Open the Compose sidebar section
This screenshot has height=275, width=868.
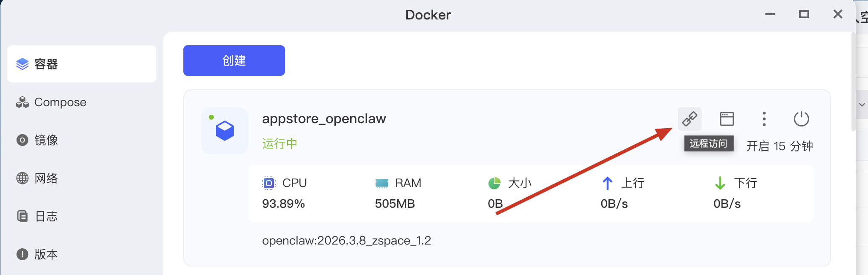60,102
